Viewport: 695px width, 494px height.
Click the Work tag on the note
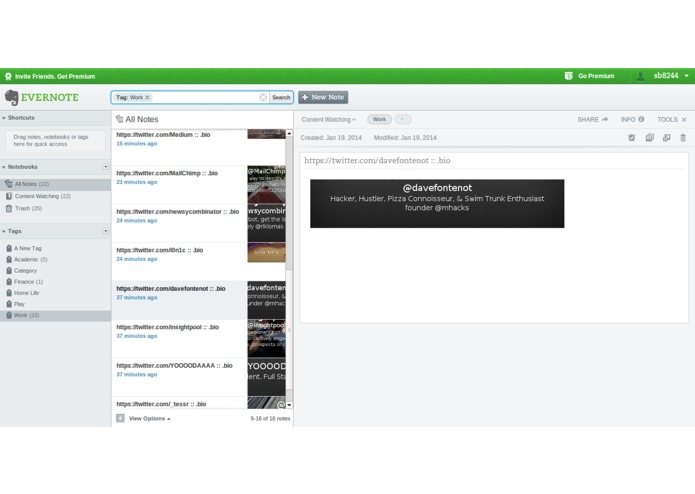tap(379, 120)
